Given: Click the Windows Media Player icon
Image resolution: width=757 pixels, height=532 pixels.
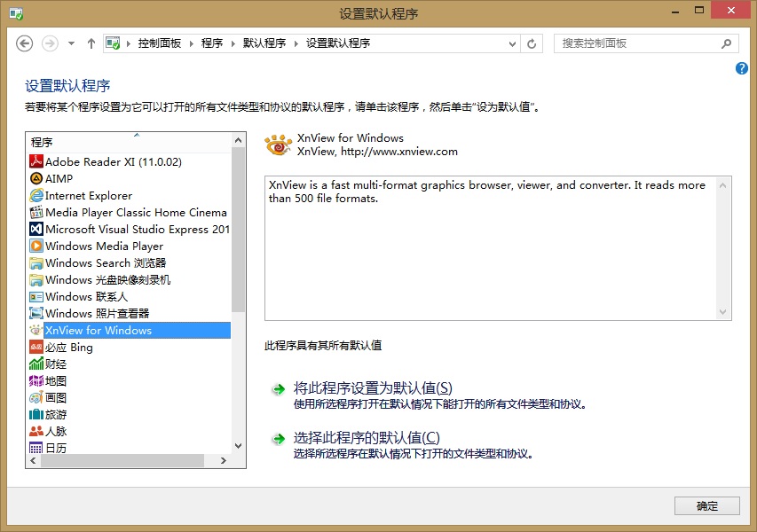Looking at the screenshot, I should tap(36, 246).
